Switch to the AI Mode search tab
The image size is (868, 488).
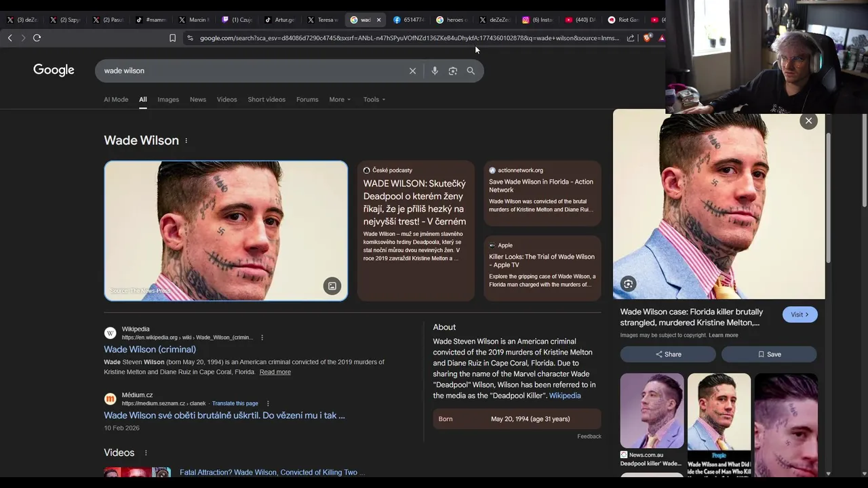tap(116, 100)
